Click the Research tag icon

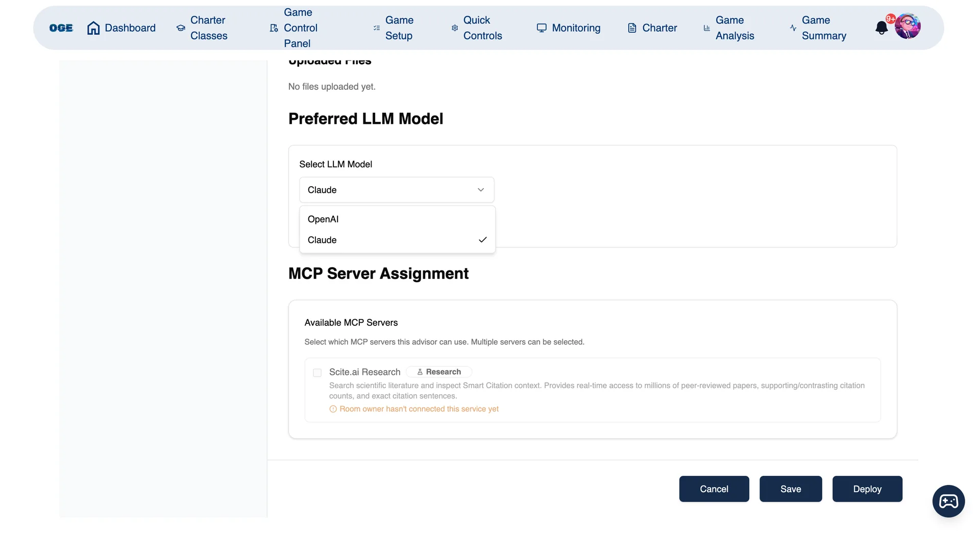coord(420,372)
